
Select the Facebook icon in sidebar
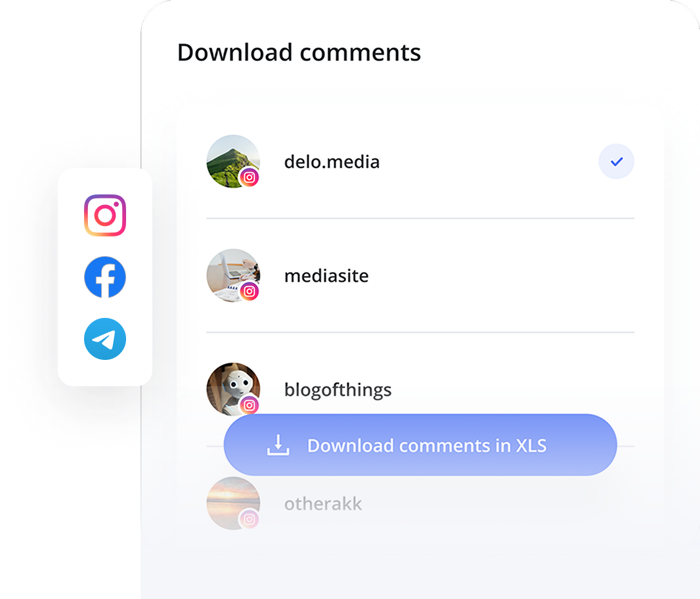tap(105, 277)
